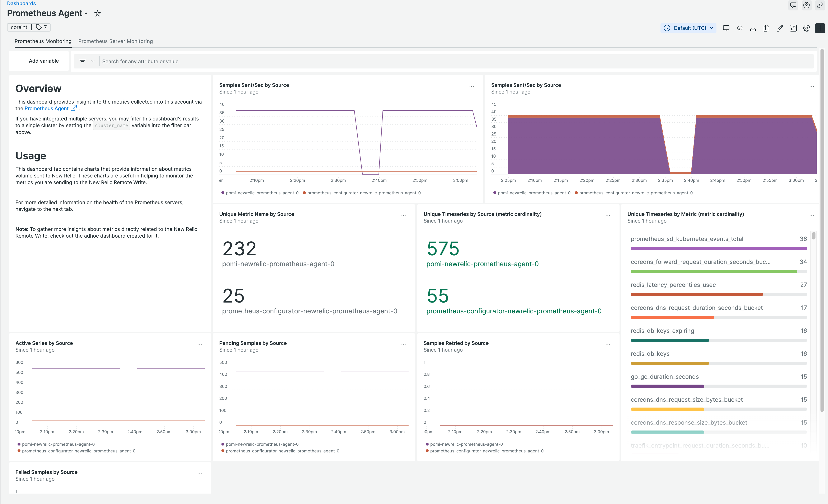The width and height of the screenshot is (828, 504).
Task: Select the redis_db_keys row
Action: coord(719,358)
